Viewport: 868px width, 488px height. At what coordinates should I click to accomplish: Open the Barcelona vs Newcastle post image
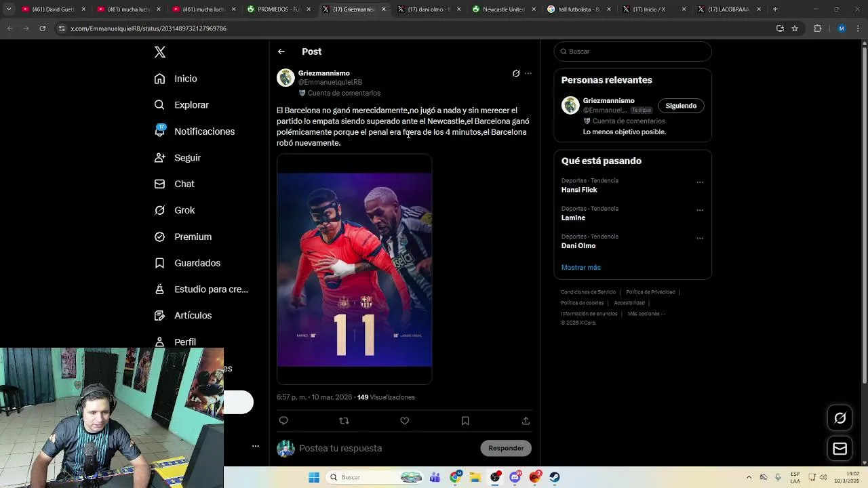(354, 269)
